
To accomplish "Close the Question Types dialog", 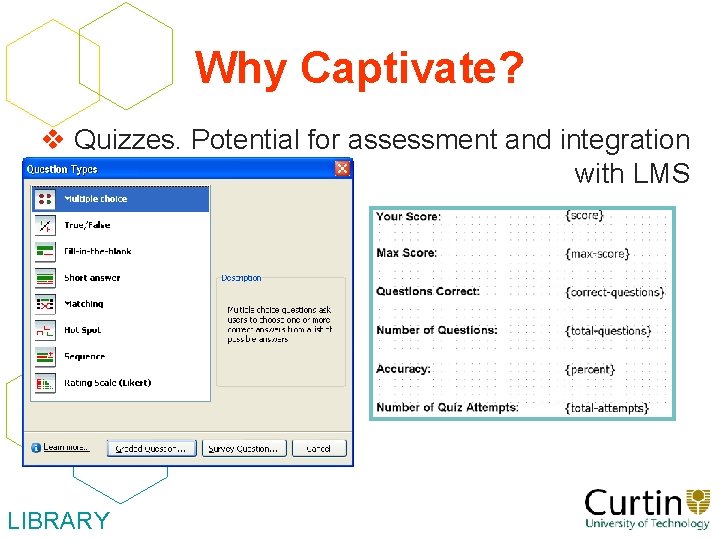I will (x=342, y=169).
